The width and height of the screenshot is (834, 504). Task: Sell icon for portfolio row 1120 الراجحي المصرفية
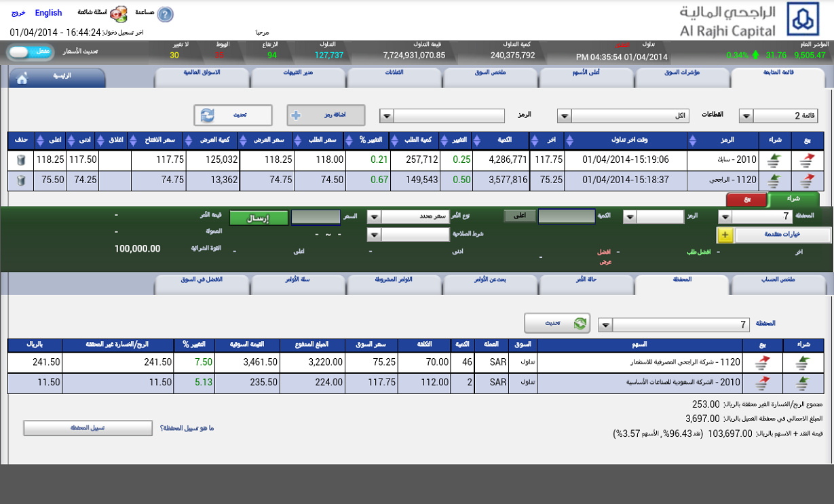click(762, 363)
